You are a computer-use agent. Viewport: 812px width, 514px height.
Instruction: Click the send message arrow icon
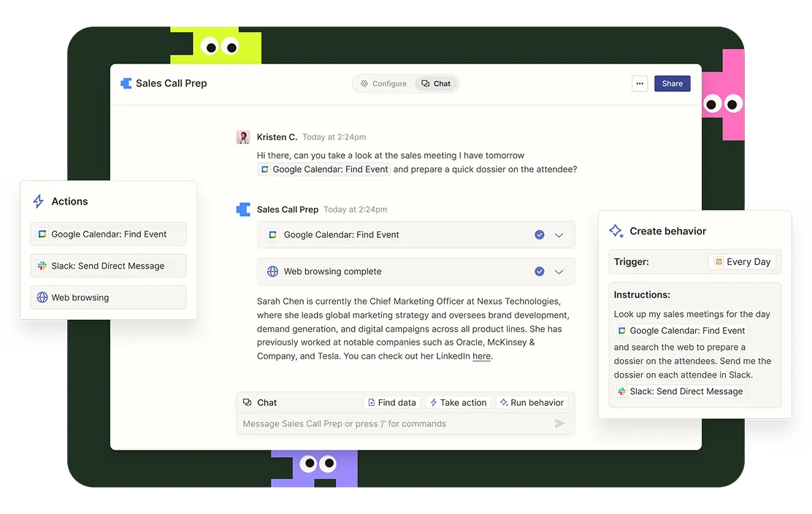[x=559, y=423]
